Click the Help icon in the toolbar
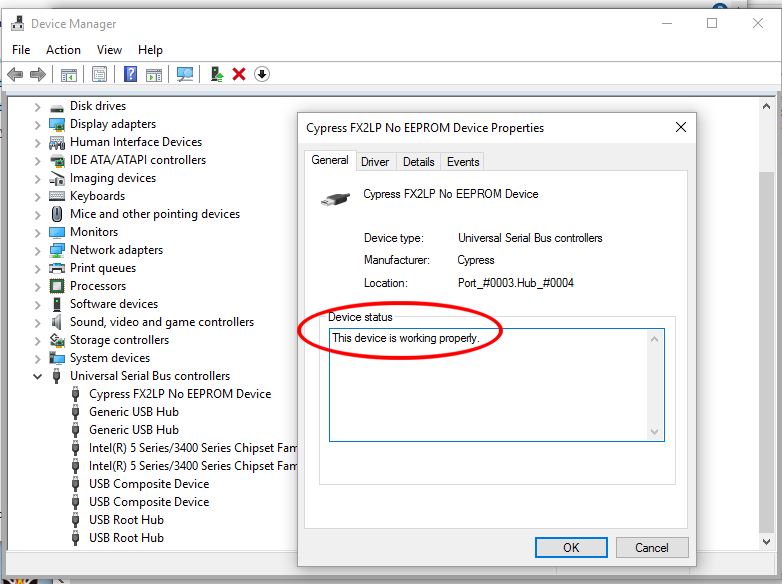This screenshot has height=584, width=782. 130,74
